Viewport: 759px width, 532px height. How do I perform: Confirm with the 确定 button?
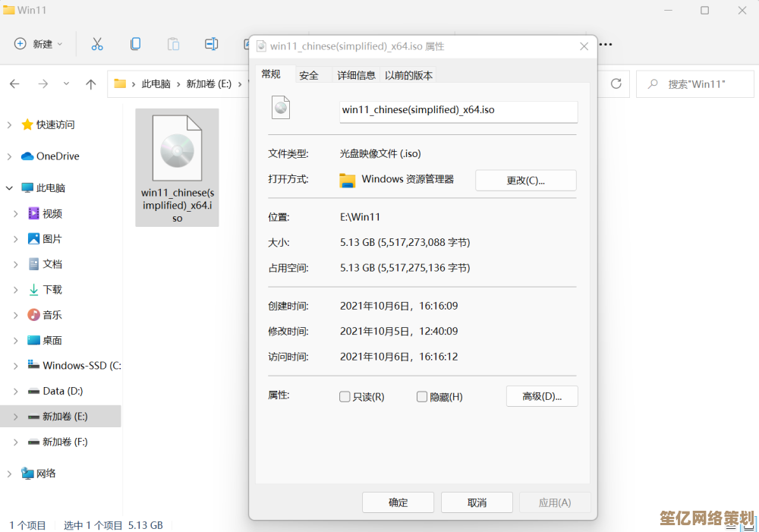click(x=398, y=502)
